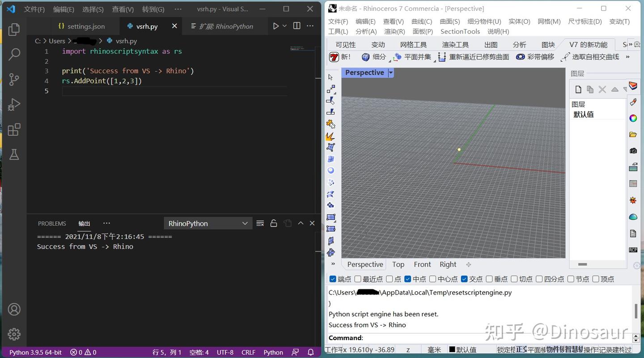Open the color wheel icon on right sidebar
Viewport: 644px width, 358px height.
(x=633, y=118)
